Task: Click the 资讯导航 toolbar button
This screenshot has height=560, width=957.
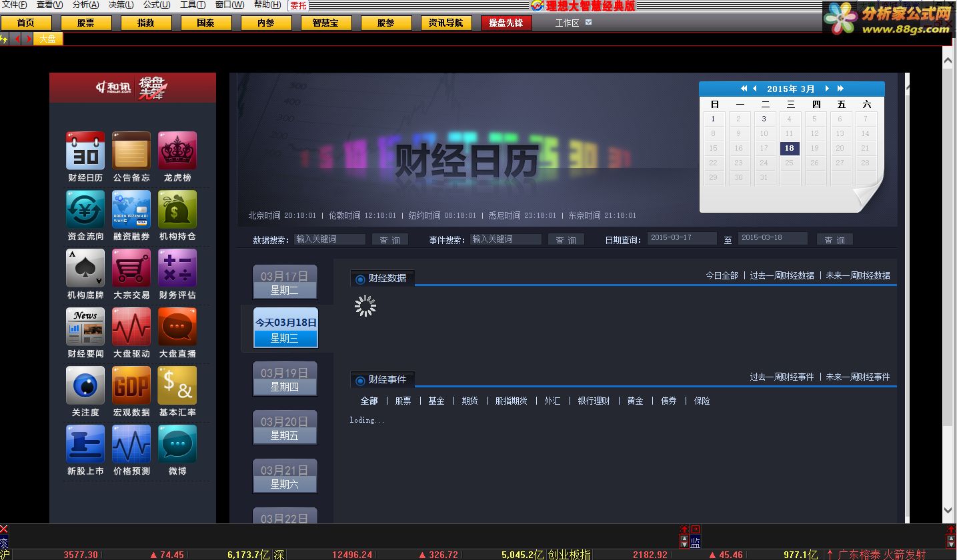Action: (446, 23)
